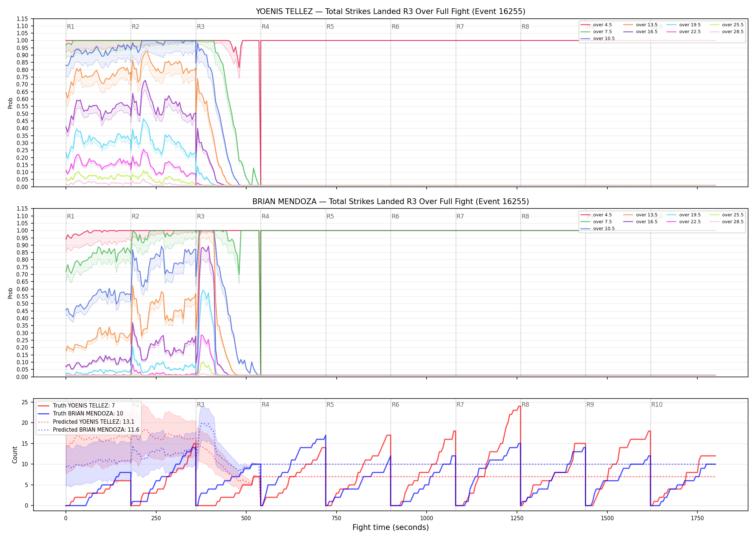The height and width of the screenshot is (540, 756).
Task: Click 'Predicted YOENIS TELLEZ: 13.1' legend entry
Action: (x=86, y=422)
